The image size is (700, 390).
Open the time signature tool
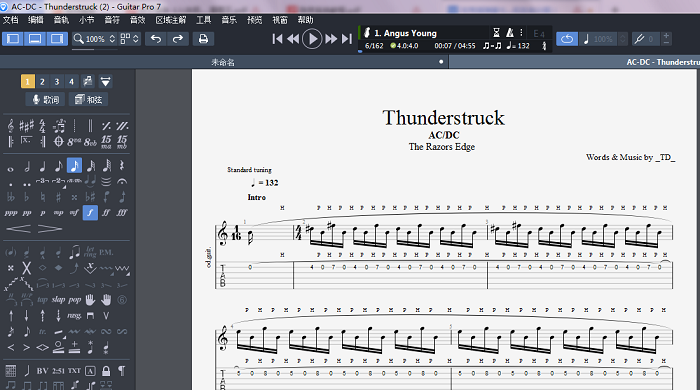tap(42, 126)
